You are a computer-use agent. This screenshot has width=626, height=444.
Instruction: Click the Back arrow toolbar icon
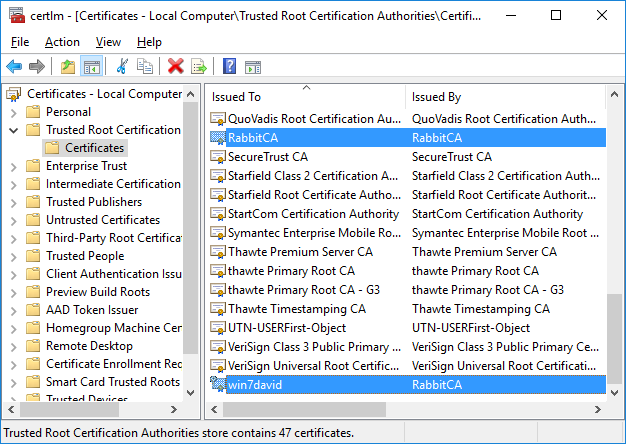tap(14, 66)
